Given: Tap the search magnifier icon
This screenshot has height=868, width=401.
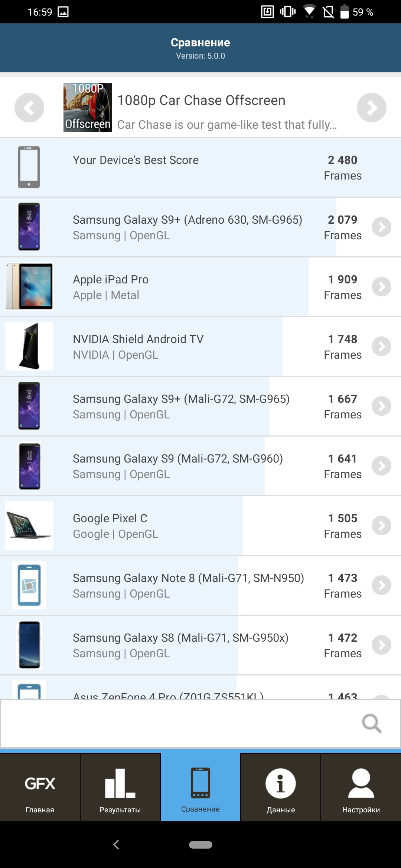Looking at the screenshot, I should pyautogui.click(x=372, y=723).
